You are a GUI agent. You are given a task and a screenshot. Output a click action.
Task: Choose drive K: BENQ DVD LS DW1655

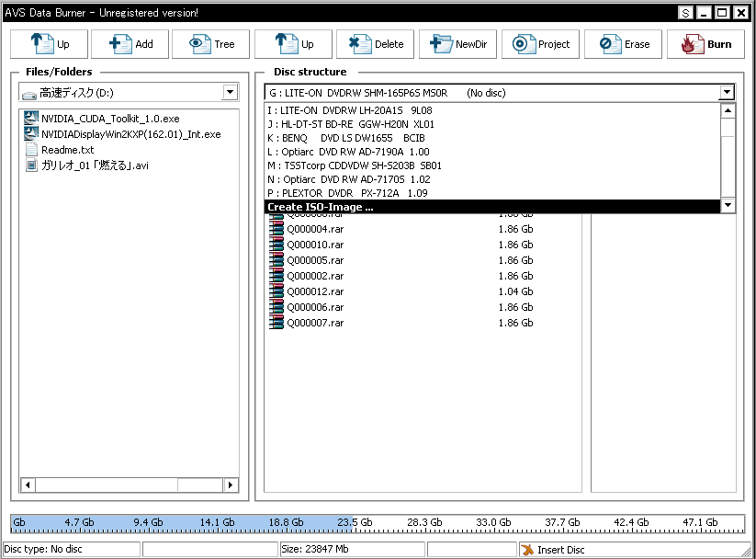pos(491,138)
